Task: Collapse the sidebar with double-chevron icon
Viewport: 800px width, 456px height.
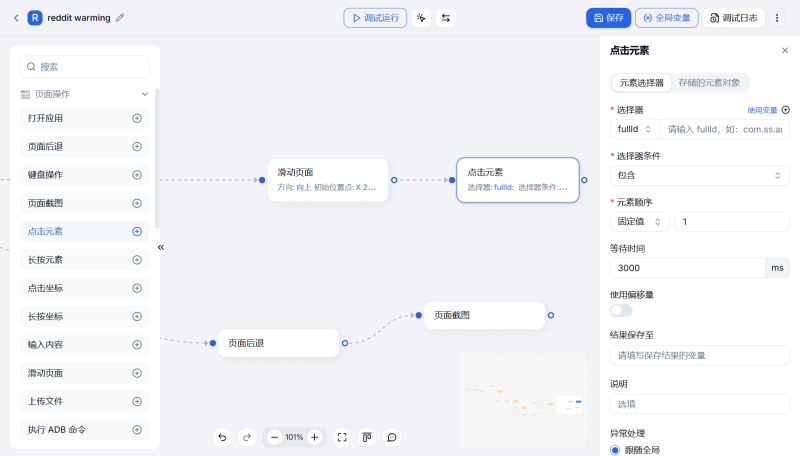Action: pyautogui.click(x=160, y=247)
